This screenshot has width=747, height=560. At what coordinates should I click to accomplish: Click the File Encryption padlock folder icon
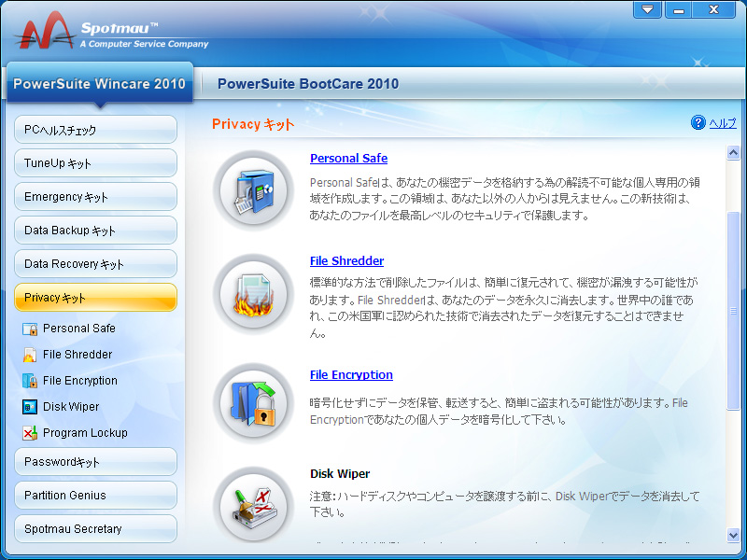[x=253, y=403]
